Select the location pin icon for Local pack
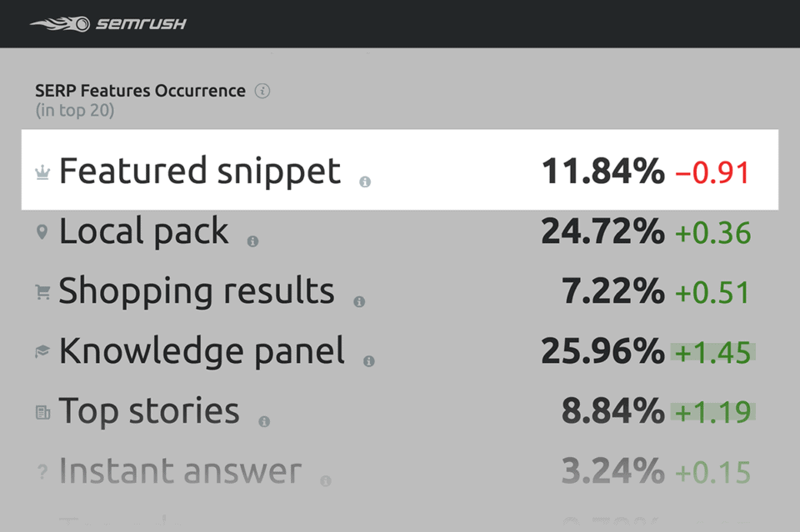Image resolution: width=800 pixels, height=532 pixels. tap(41, 231)
